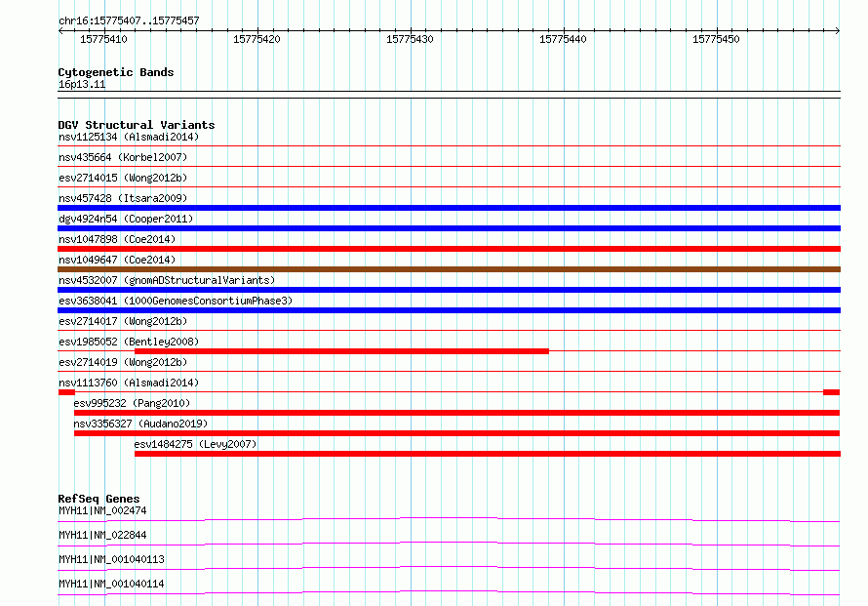Viewport: 868px width, 606px height.
Task: Open variant esv1484275 (Levy2007)
Action: click(195, 444)
